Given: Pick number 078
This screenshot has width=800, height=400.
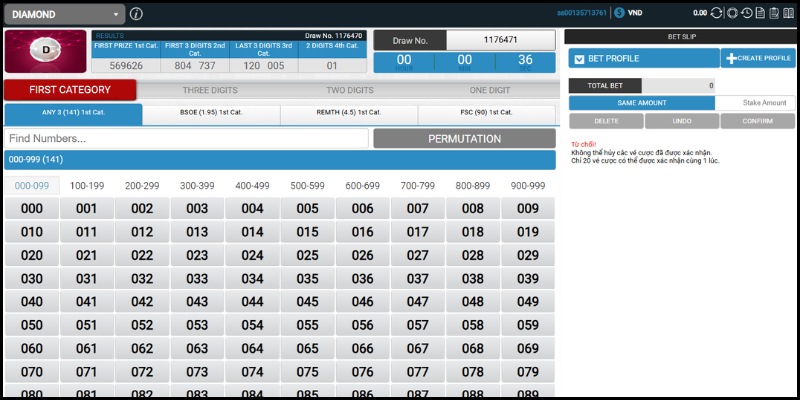Looking at the screenshot, I should pyautogui.click(x=472, y=372).
